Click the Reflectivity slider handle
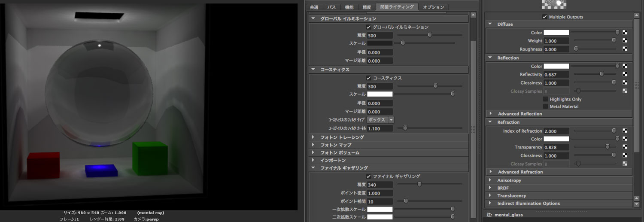 click(601, 74)
